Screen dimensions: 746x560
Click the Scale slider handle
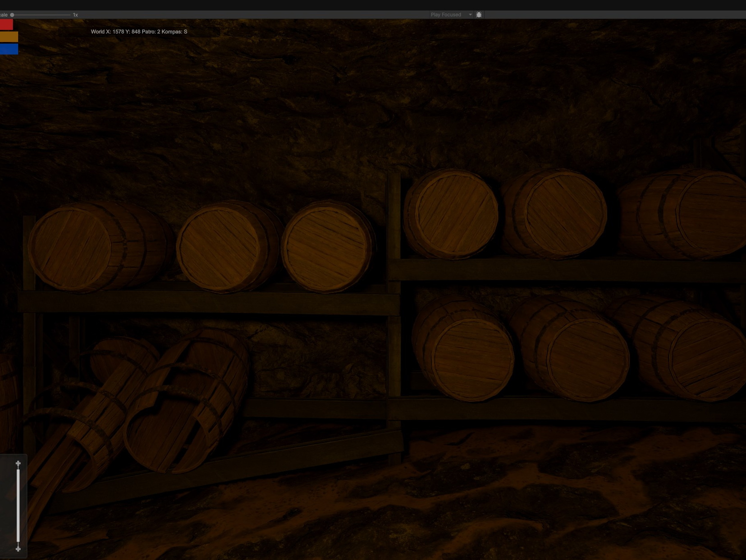click(12, 15)
